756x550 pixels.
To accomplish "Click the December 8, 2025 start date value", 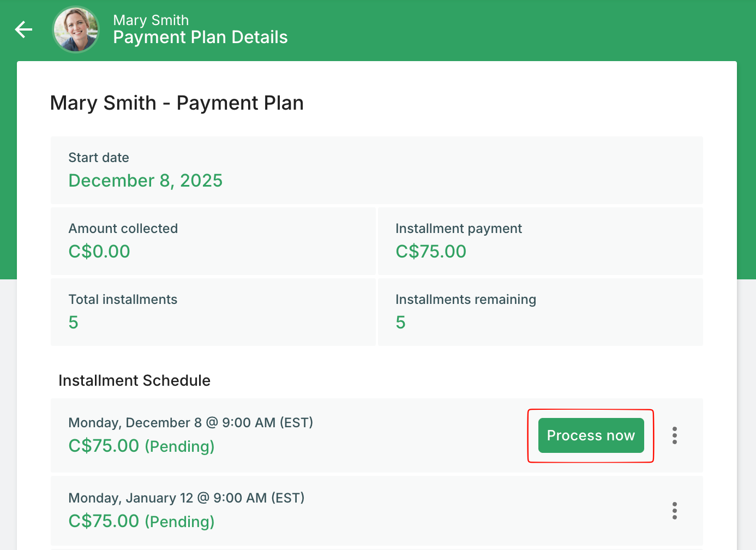I will click(x=145, y=181).
